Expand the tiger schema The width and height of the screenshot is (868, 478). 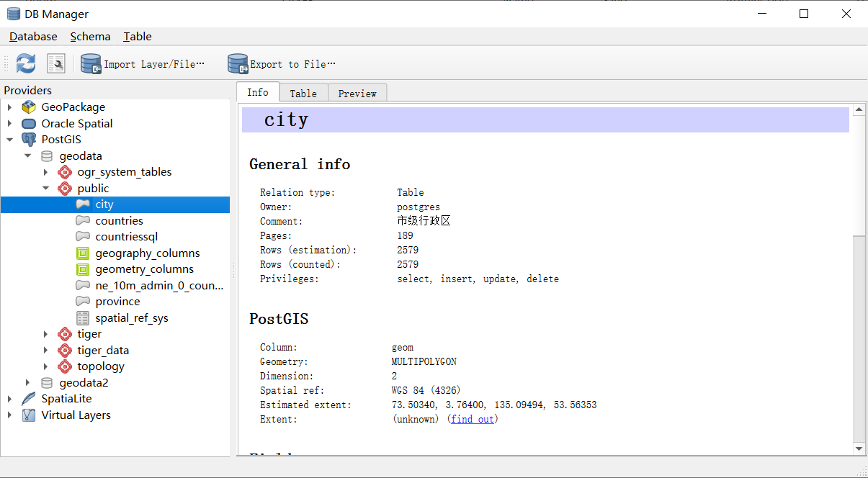pyautogui.click(x=46, y=333)
